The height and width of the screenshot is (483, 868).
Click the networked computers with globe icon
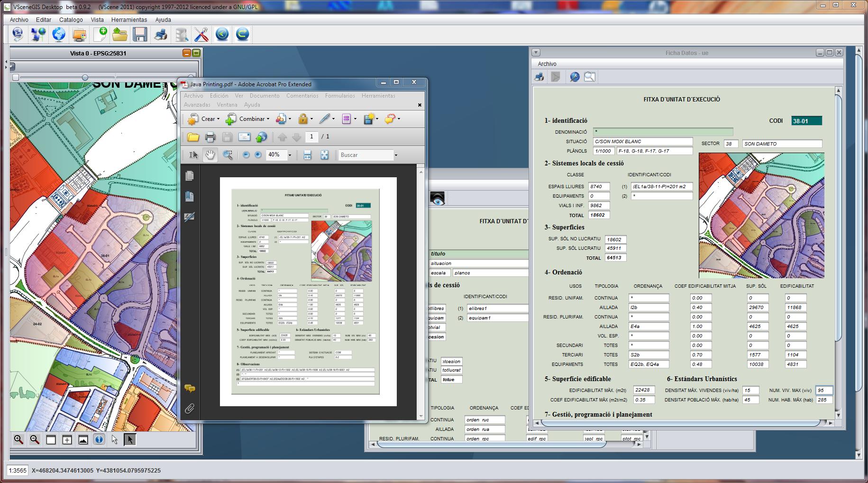(x=38, y=34)
